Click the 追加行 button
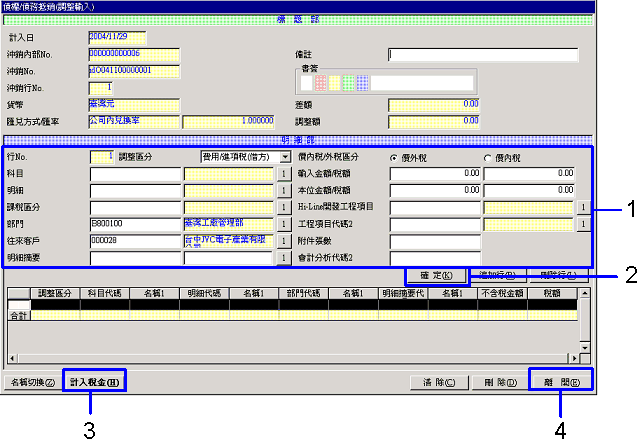 coord(497,275)
